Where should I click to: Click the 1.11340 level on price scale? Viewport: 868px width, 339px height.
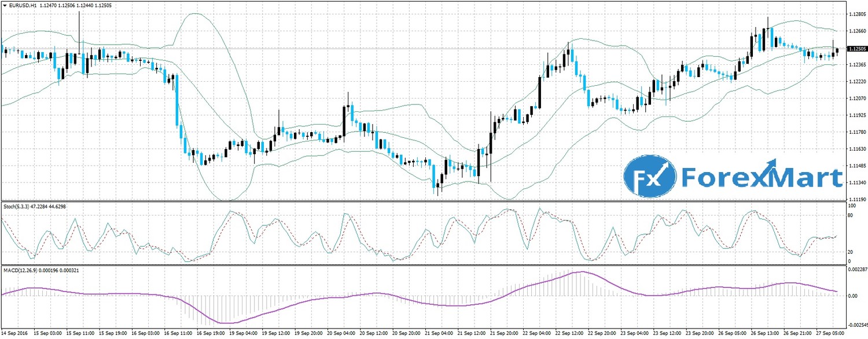tap(855, 183)
